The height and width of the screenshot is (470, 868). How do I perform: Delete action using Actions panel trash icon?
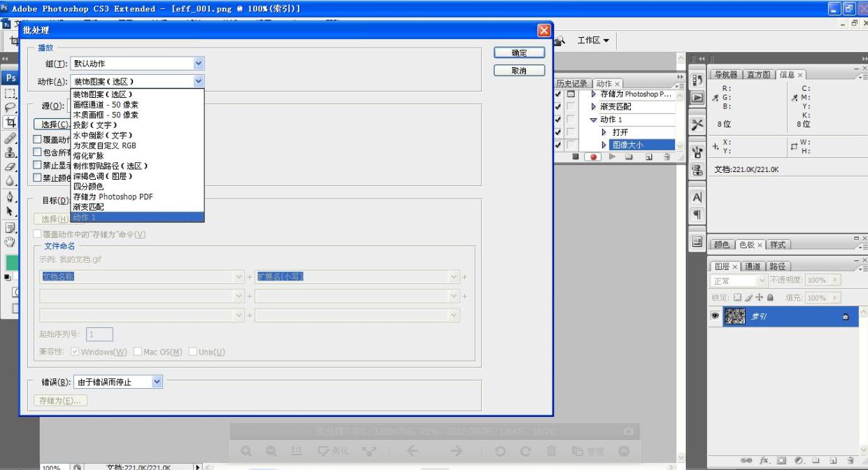[666, 157]
